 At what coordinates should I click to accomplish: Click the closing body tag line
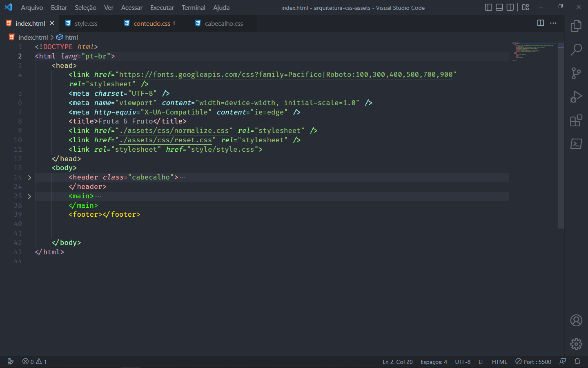click(66, 242)
